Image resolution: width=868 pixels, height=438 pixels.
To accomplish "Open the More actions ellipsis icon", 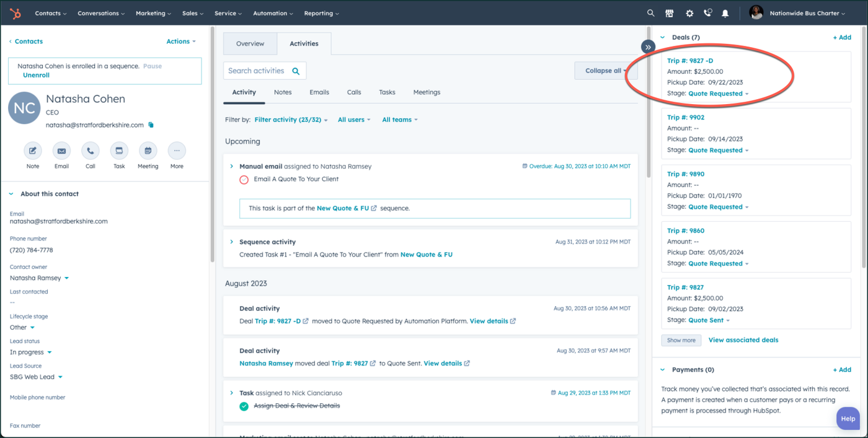I will point(177,151).
